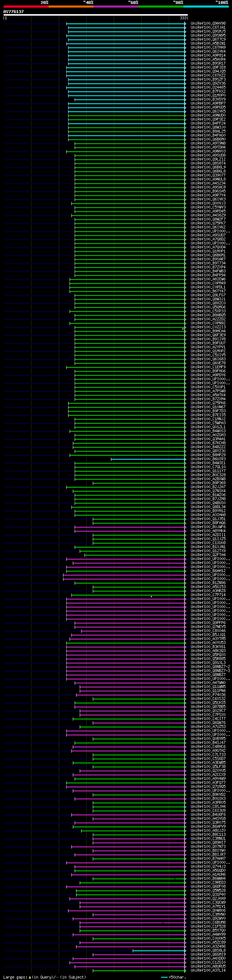Open hit UniRef100_C6TJA1
232x980 pixels.
(208, 28)
